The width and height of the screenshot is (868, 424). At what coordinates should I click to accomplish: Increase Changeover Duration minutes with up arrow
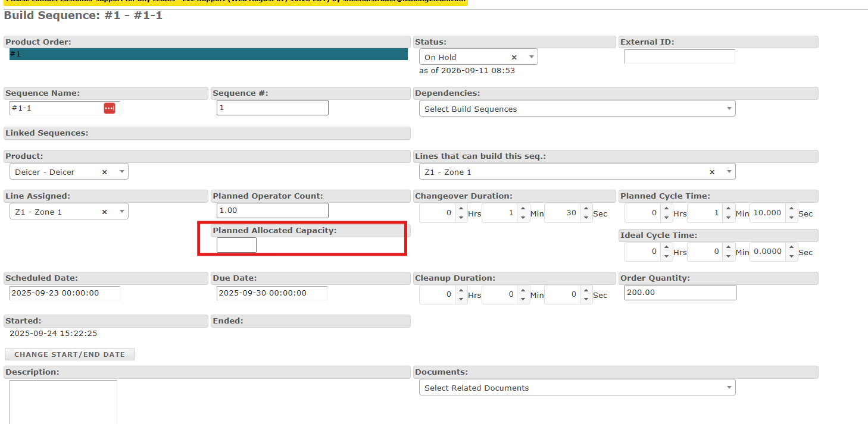pos(523,209)
